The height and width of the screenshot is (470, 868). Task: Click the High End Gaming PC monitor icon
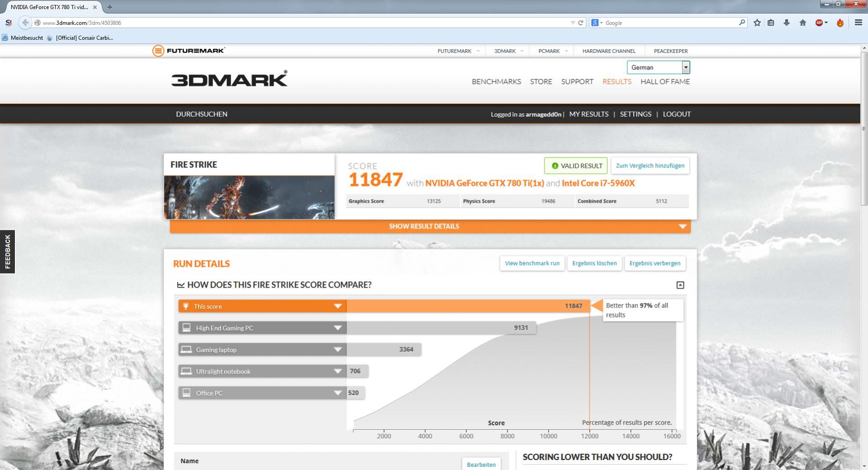[x=186, y=328]
